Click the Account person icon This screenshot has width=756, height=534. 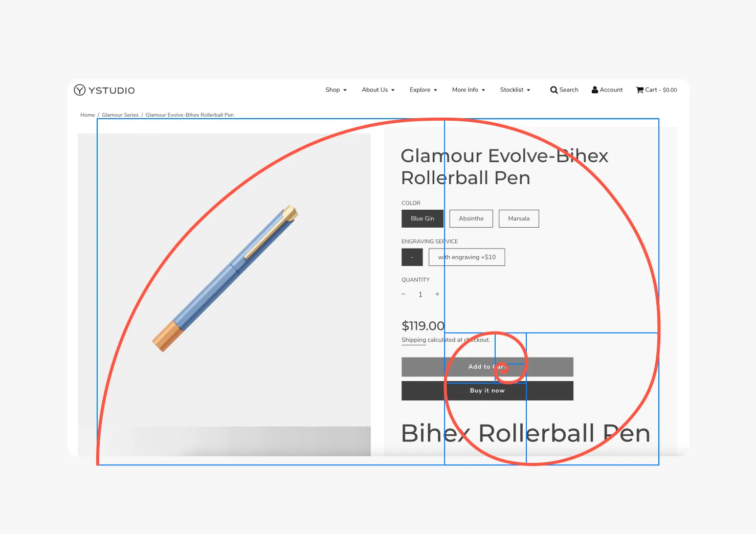595,90
